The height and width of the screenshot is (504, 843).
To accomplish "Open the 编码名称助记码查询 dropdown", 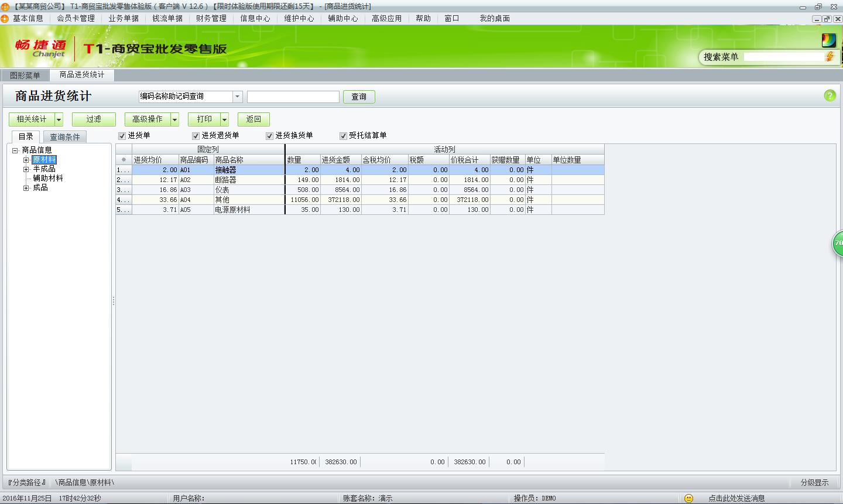I will pos(238,96).
